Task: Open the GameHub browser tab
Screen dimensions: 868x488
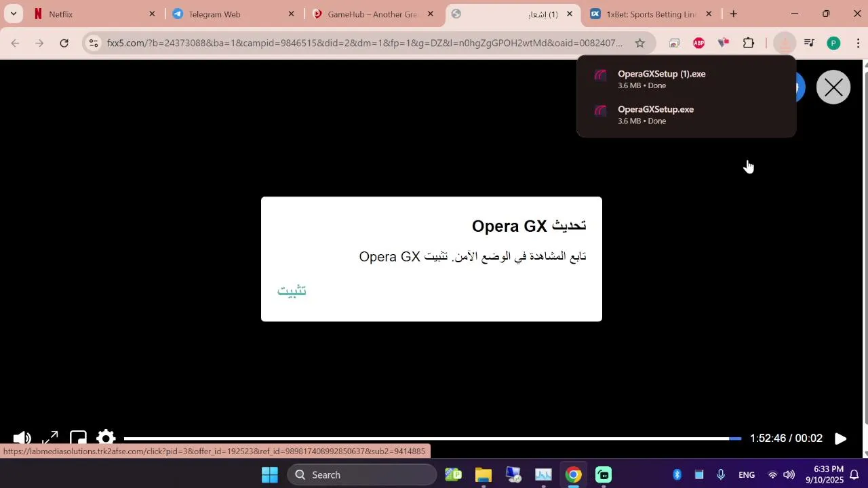Action: [373, 14]
